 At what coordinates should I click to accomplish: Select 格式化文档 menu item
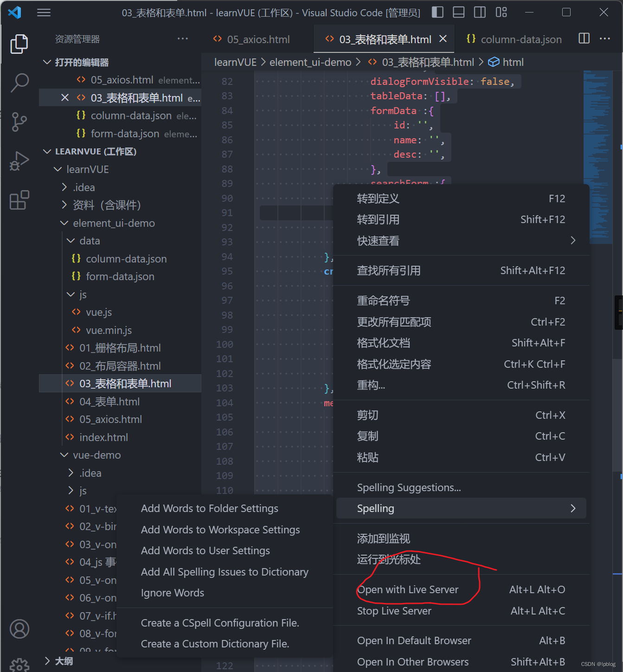[461, 343]
